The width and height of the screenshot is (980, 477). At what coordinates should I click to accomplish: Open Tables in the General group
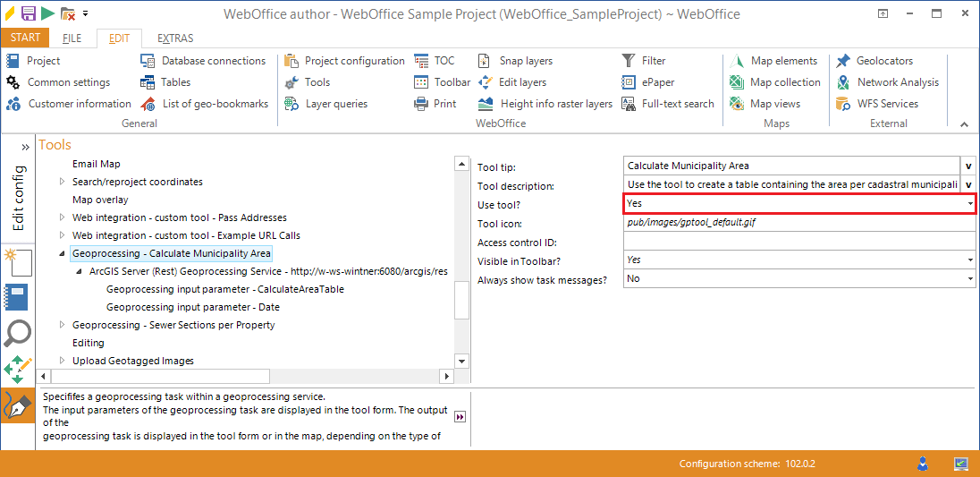point(165,82)
